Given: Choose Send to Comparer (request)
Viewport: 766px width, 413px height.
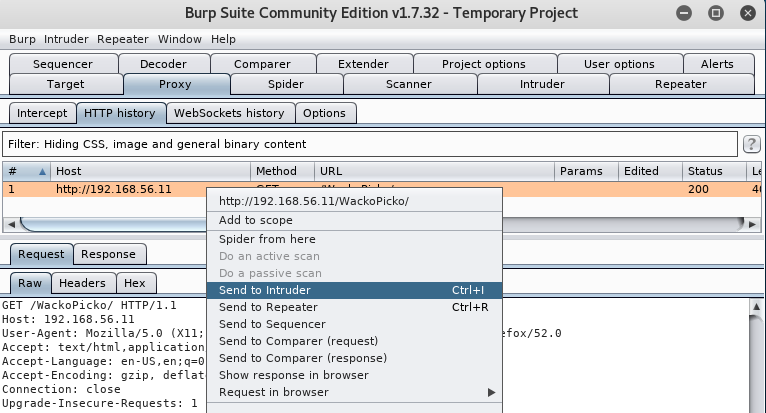Looking at the screenshot, I should click(x=354, y=341).
